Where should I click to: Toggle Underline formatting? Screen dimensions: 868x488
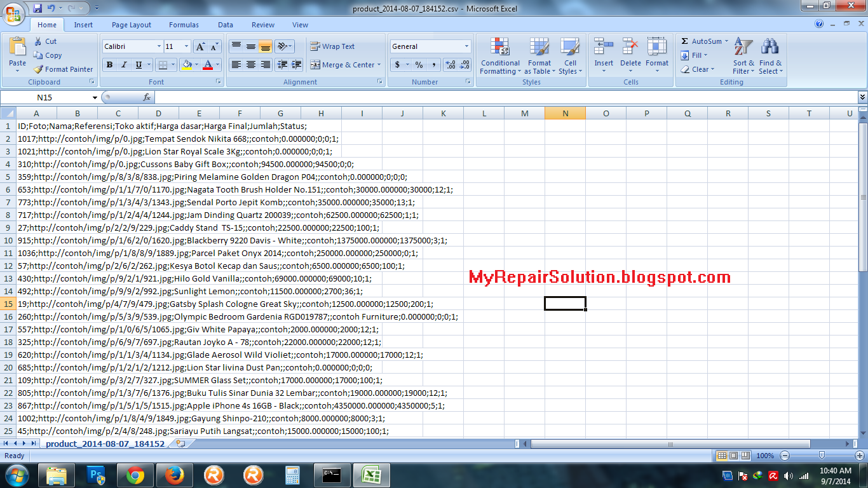[x=138, y=65]
